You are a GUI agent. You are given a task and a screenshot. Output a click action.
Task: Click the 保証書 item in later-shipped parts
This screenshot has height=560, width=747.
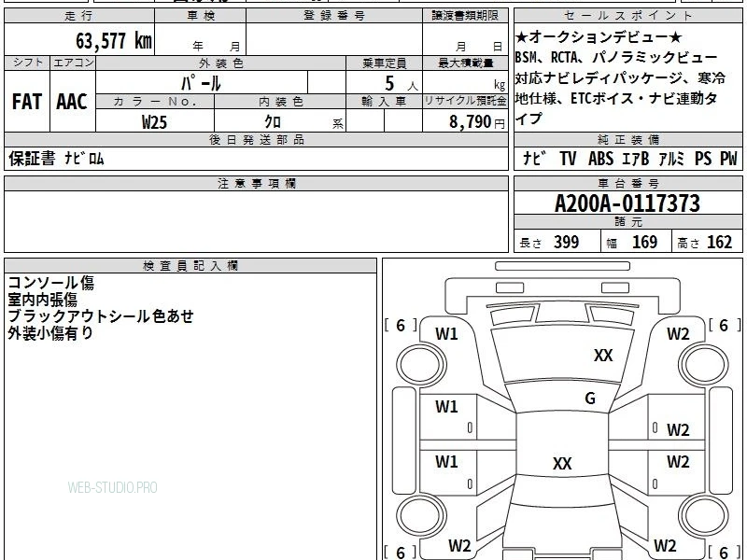point(32,159)
